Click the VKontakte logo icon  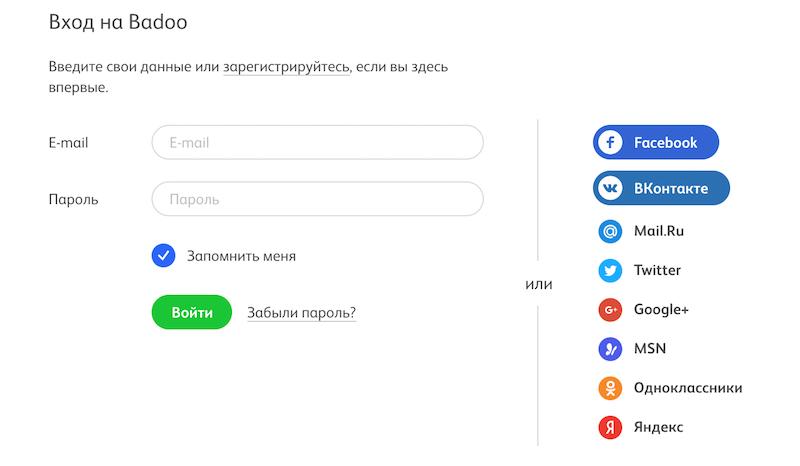coord(610,188)
